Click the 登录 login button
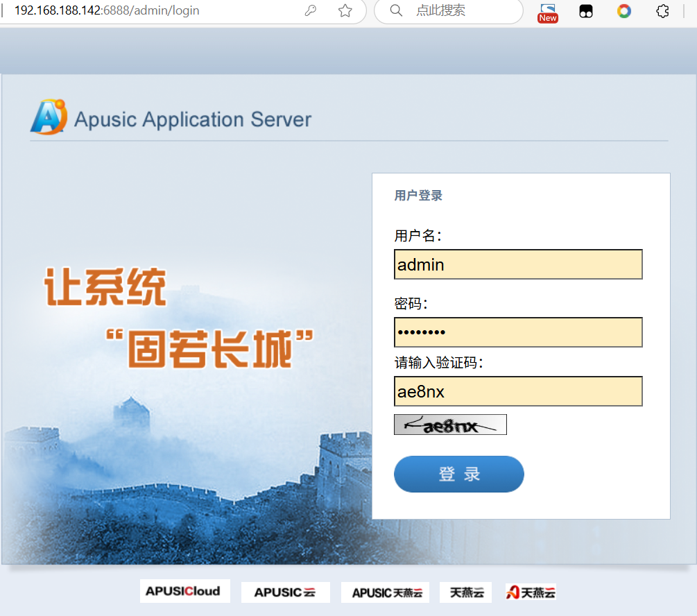 click(x=458, y=474)
